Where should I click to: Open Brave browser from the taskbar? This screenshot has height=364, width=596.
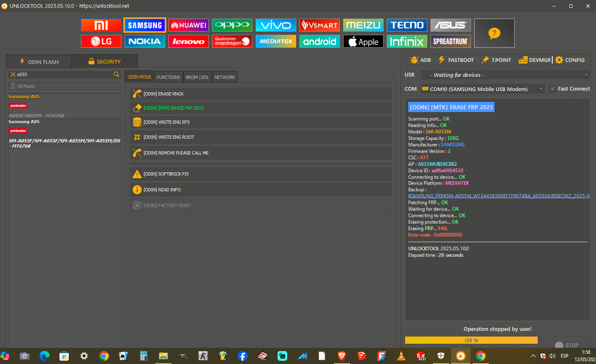point(342,356)
